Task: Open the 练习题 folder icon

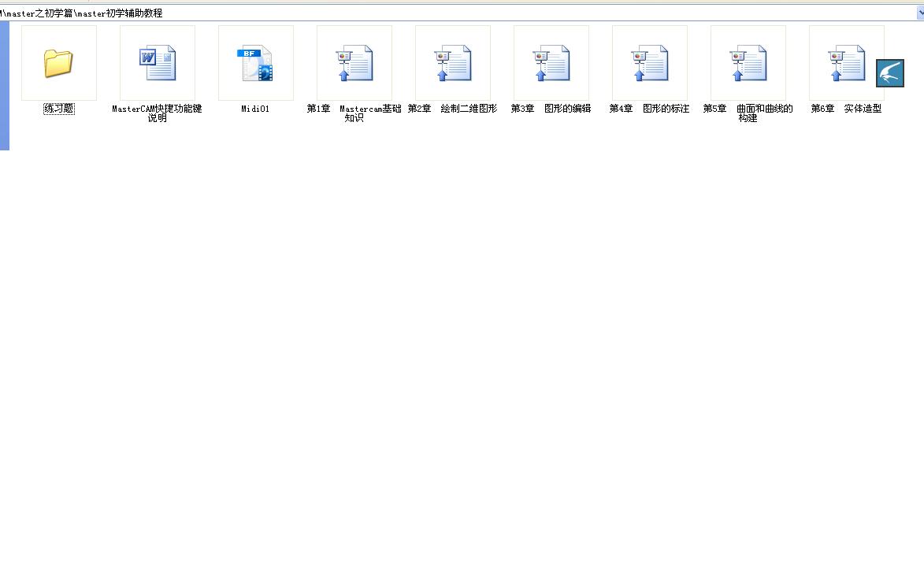Action: [58, 63]
